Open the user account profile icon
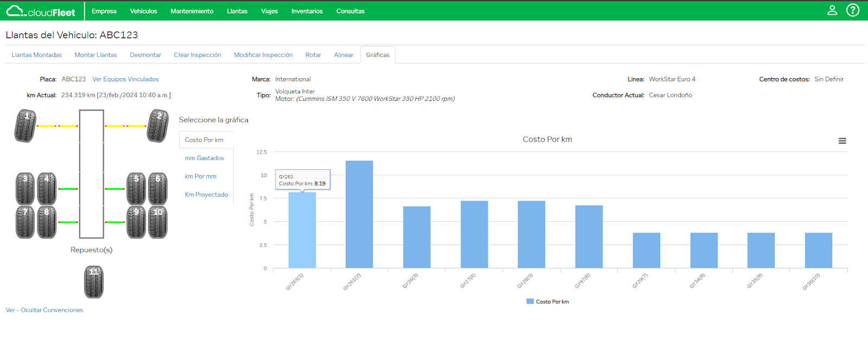This screenshot has height=340, width=868. tap(832, 10)
